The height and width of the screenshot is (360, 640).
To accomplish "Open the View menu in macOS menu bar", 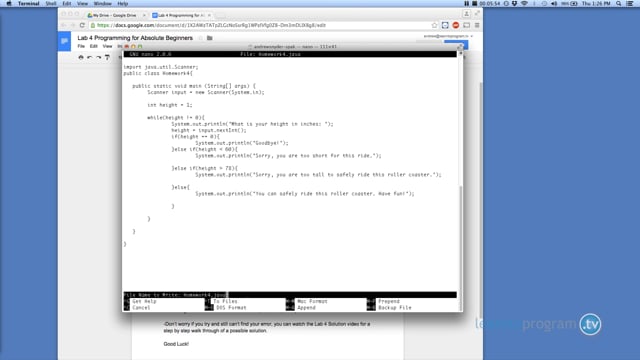I will pyautogui.click(x=82, y=3).
